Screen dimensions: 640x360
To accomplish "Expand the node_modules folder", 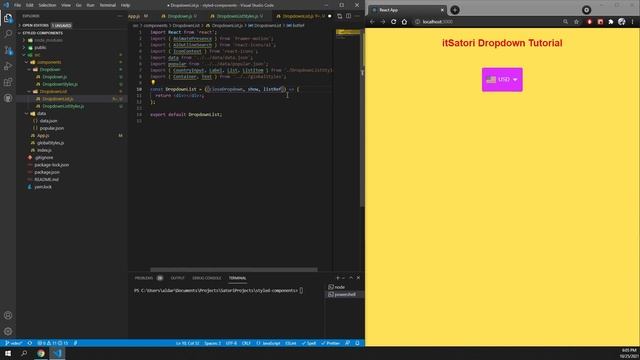I will (x=48, y=40).
